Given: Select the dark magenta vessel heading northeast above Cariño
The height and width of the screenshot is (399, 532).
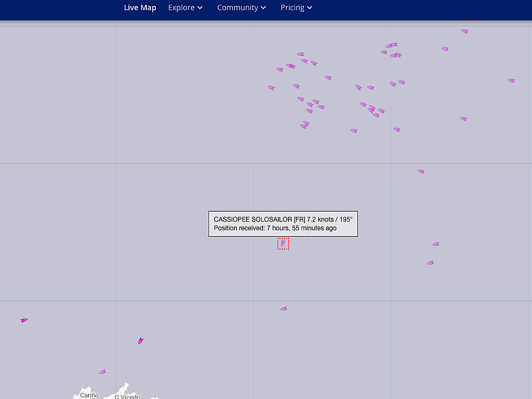Looking at the screenshot, I should pyautogui.click(x=141, y=340).
